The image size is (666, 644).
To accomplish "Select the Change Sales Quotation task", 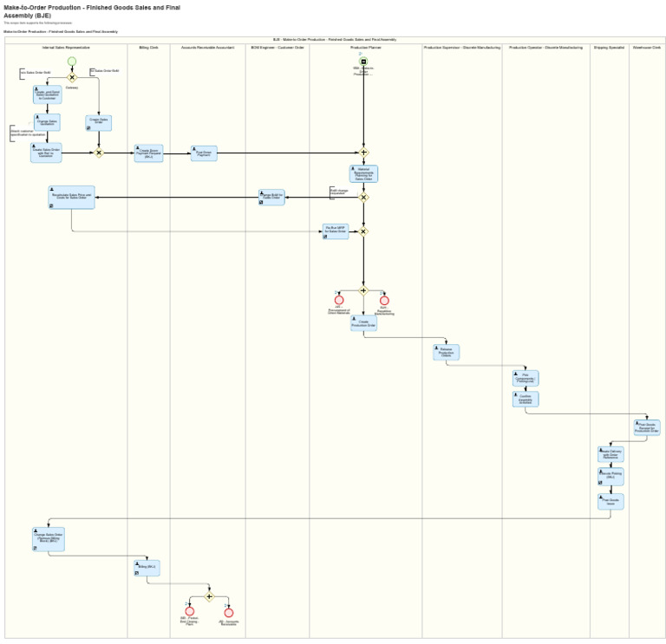I will tap(47, 122).
